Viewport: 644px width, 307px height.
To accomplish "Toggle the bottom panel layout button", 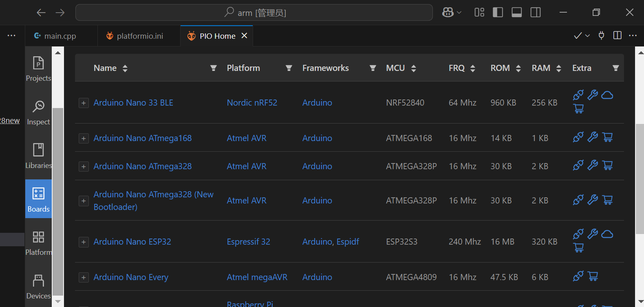I will click(x=516, y=12).
